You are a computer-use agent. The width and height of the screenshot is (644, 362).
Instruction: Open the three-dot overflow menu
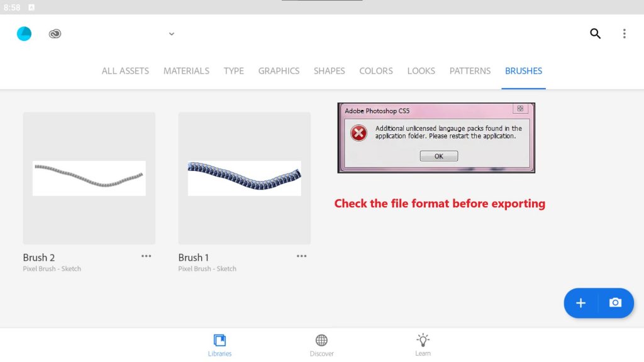tap(625, 34)
